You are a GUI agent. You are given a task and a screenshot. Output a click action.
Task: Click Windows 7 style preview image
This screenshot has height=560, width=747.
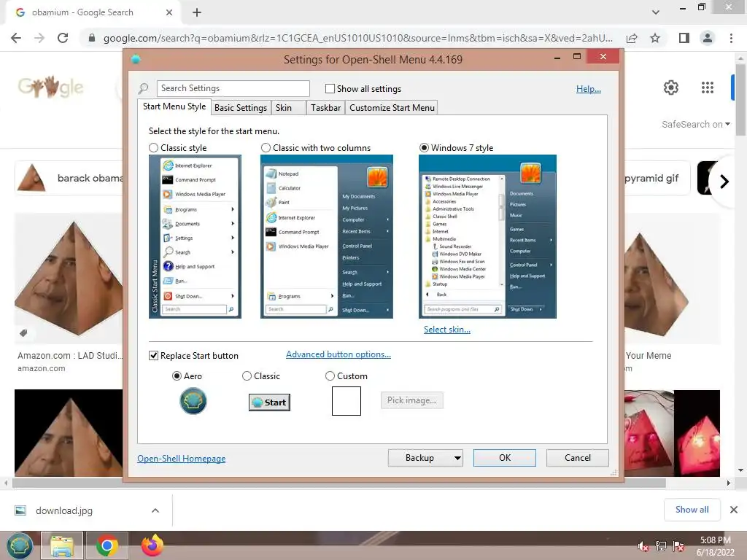[x=488, y=237]
